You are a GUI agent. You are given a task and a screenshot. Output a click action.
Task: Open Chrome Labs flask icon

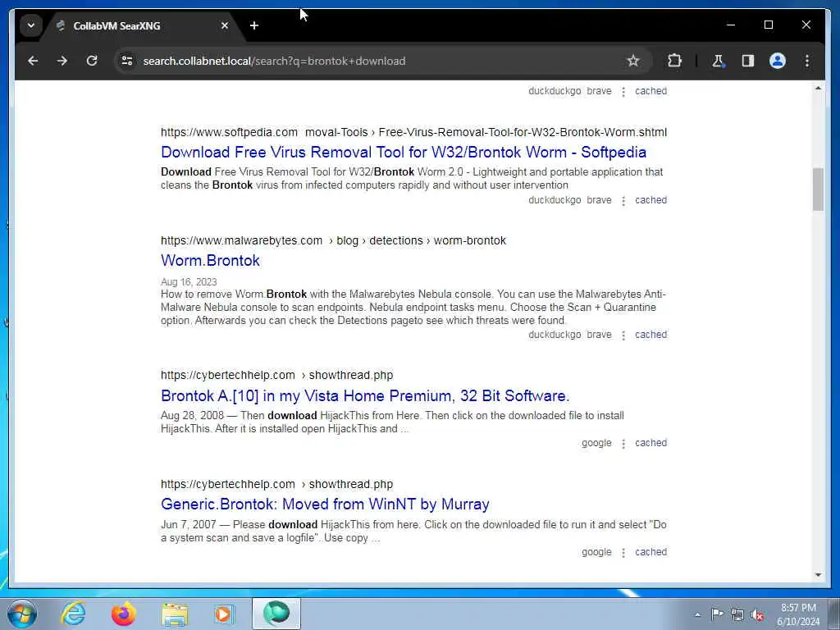coord(718,61)
